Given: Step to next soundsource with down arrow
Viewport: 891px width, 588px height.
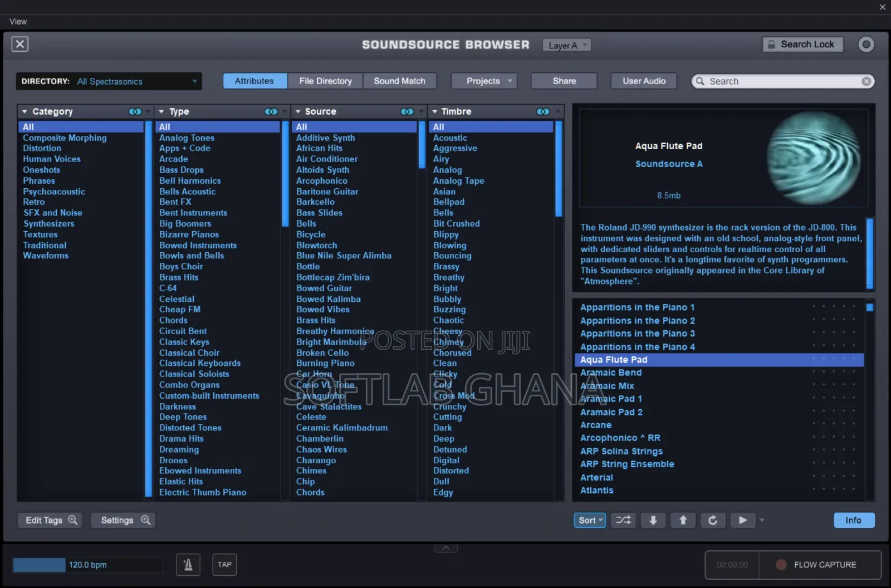Looking at the screenshot, I should [x=653, y=520].
